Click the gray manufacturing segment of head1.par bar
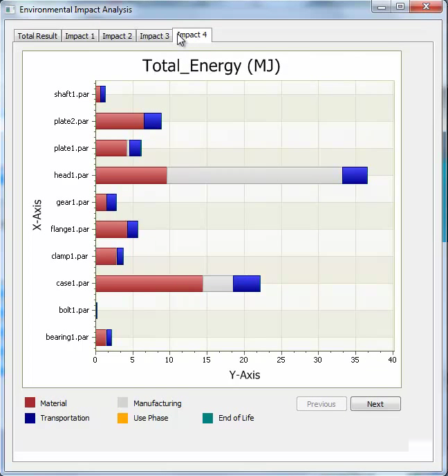The image size is (448, 476). point(254,176)
